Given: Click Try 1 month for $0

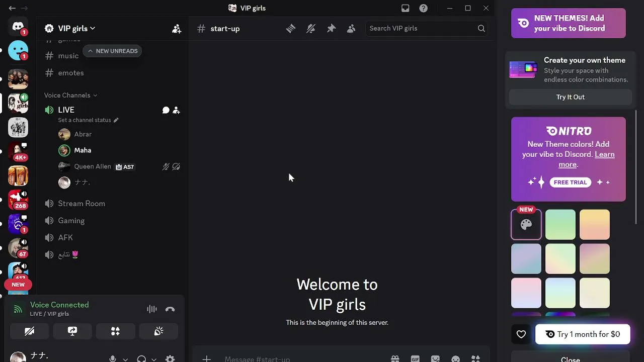Looking at the screenshot, I should [583, 334].
